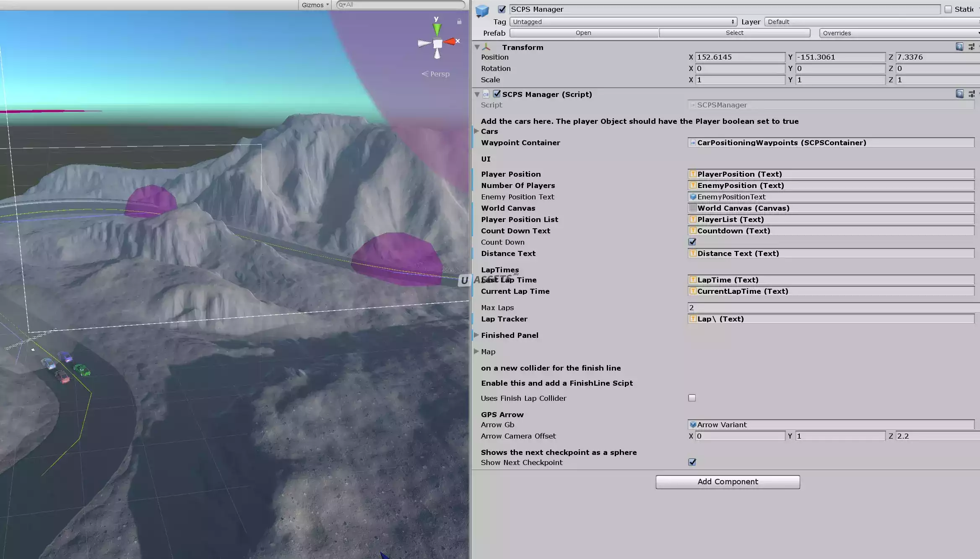Screen dimensions: 980x559
Task: Expand the Finished Panel foldout
Action: point(476,335)
